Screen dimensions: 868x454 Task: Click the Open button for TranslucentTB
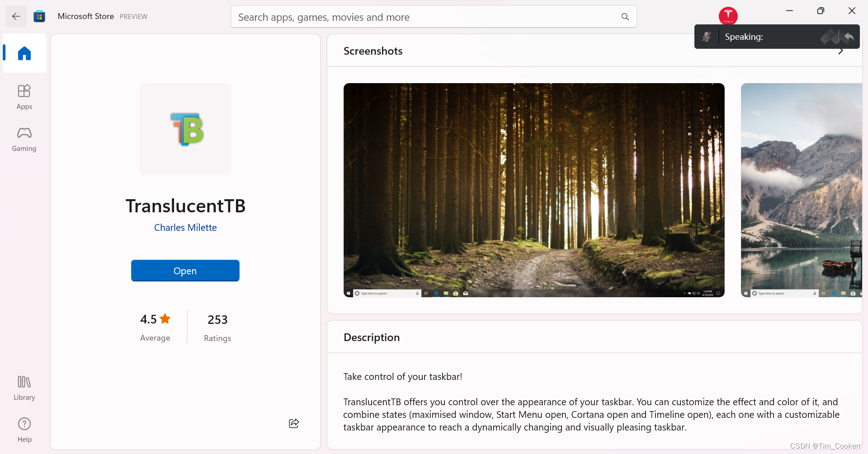coord(185,271)
